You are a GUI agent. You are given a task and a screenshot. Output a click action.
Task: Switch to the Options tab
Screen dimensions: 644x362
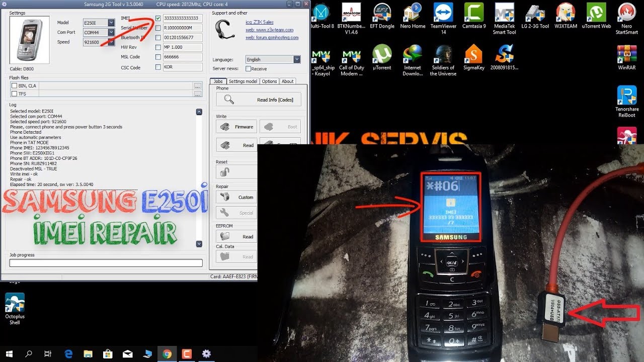tap(269, 81)
